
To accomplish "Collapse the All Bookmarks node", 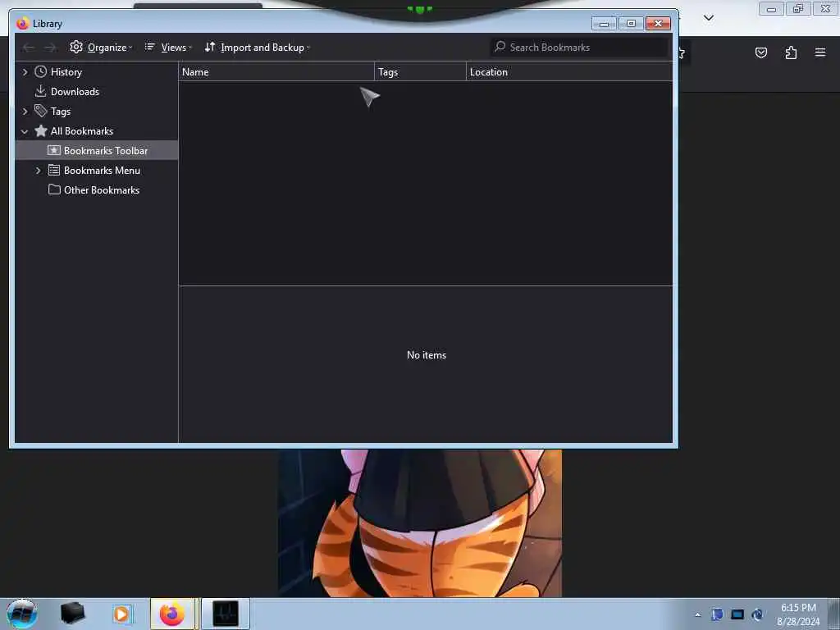I will (x=25, y=131).
